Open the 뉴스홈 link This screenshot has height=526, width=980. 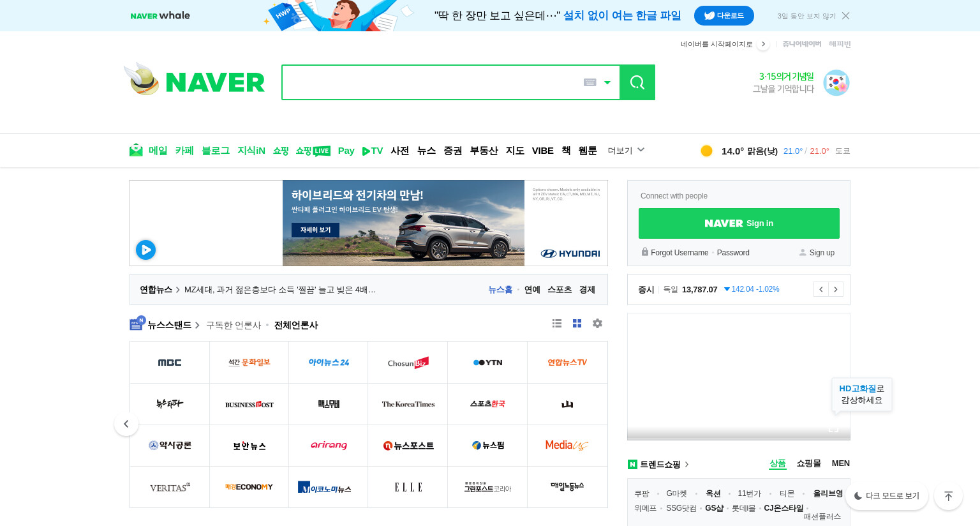pyautogui.click(x=500, y=290)
